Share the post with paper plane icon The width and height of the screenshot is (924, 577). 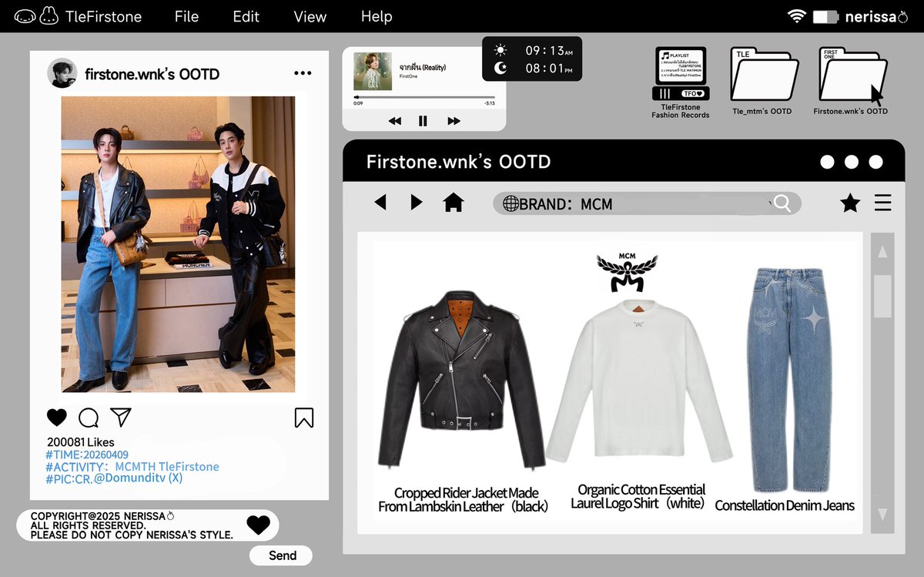point(121,417)
